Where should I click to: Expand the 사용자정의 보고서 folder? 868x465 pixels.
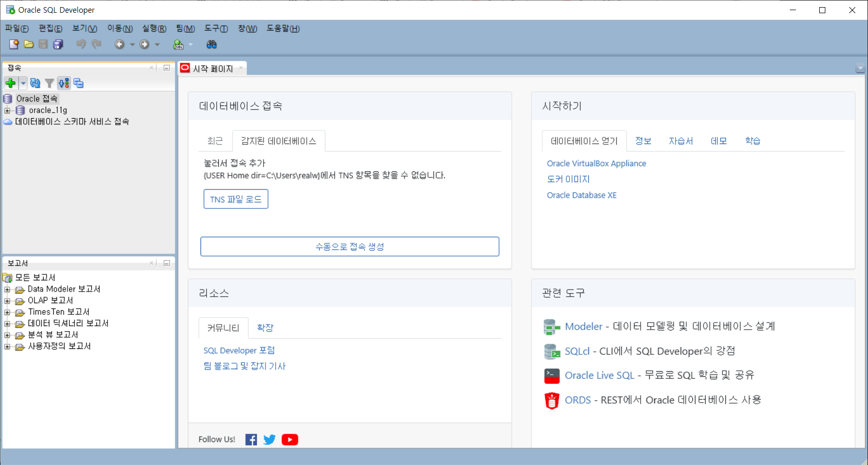(7, 347)
